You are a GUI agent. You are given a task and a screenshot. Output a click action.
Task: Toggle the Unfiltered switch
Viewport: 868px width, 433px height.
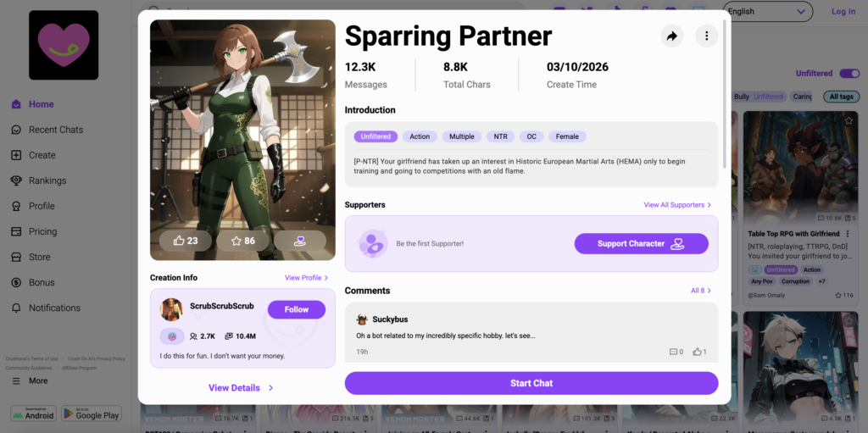849,73
